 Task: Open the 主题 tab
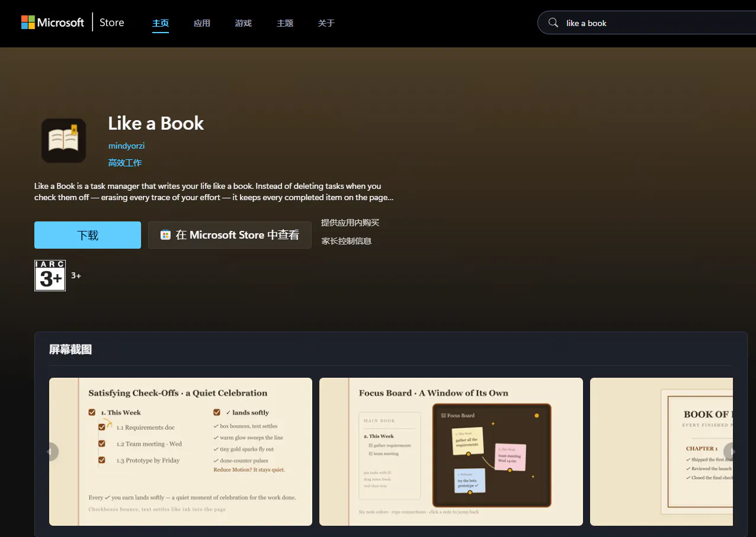(x=285, y=23)
